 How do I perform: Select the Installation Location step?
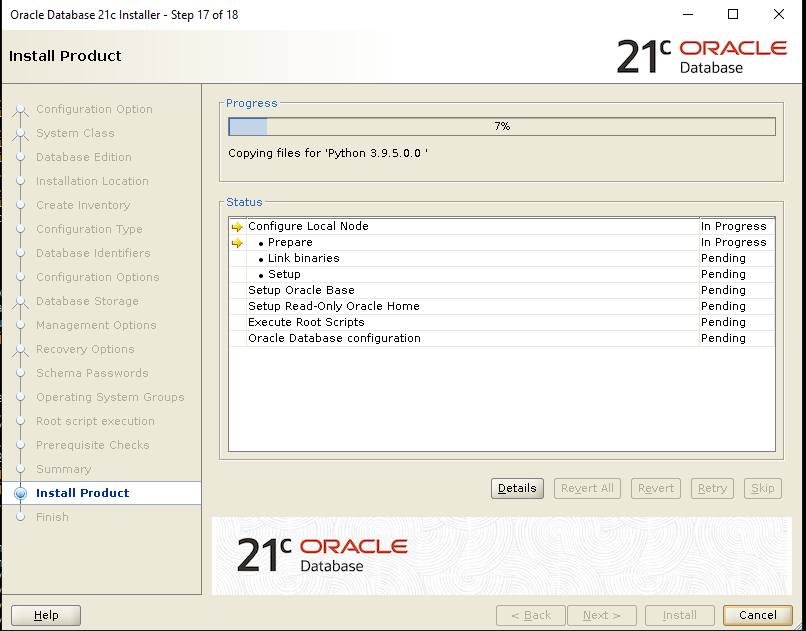[x=92, y=181]
